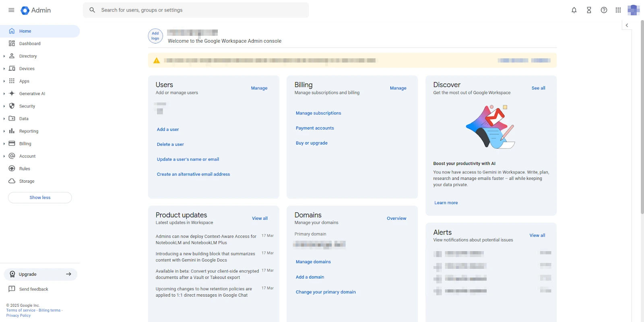This screenshot has width=644, height=322.
Task: Open Manage subscriptions link
Action: 318,113
